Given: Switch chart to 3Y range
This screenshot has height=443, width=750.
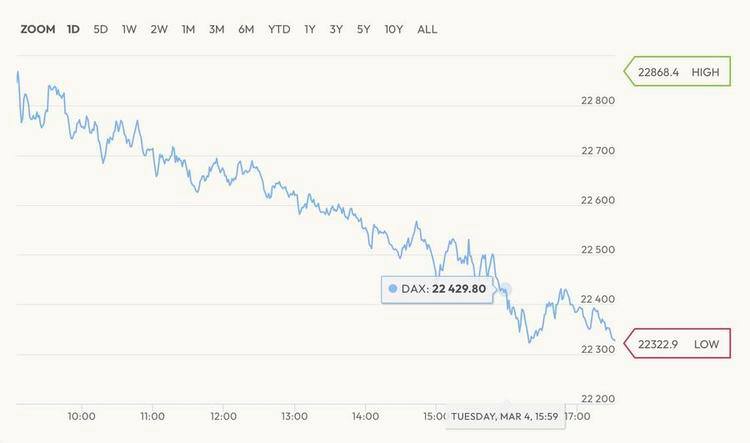Looking at the screenshot, I should 337,29.
